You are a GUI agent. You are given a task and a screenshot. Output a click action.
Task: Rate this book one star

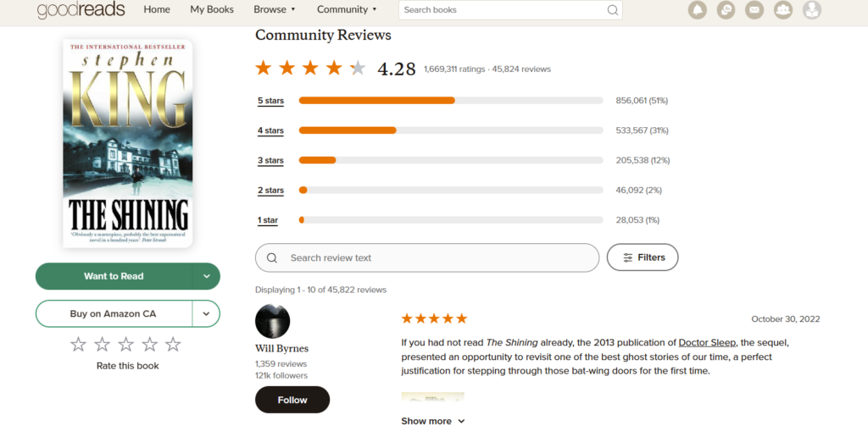pos(79,345)
